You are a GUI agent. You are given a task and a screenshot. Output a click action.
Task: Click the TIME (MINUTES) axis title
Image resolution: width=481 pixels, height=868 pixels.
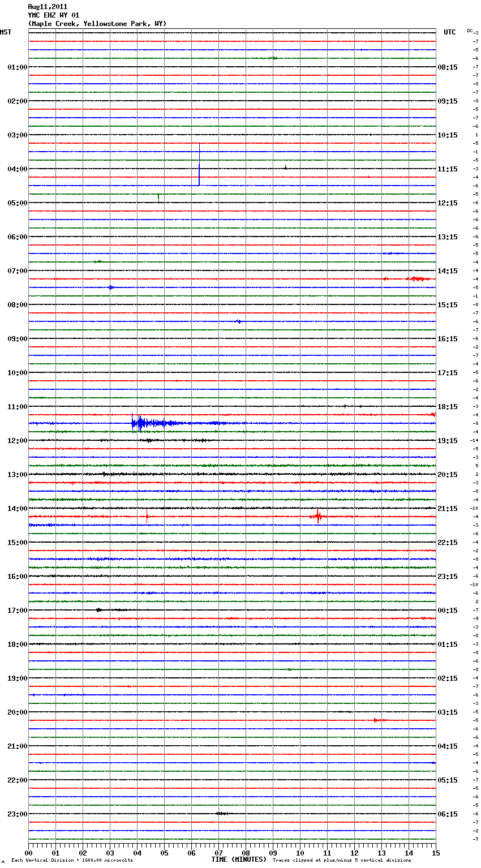[x=239, y=860]
